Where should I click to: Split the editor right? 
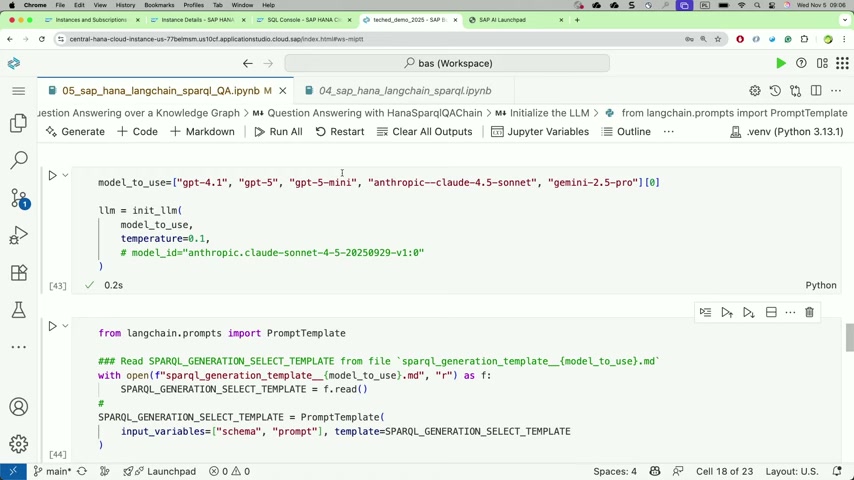(816, 91)
